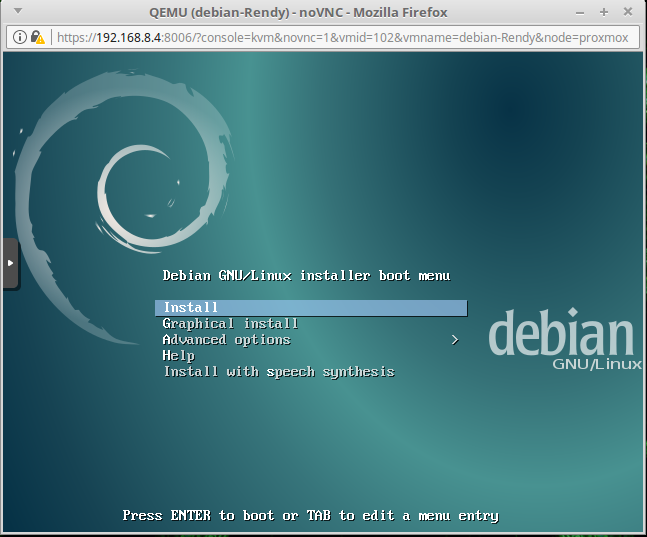The image size is (647, 537).
Task: Close the Firefox noVNC window
Action: [628, 12]
